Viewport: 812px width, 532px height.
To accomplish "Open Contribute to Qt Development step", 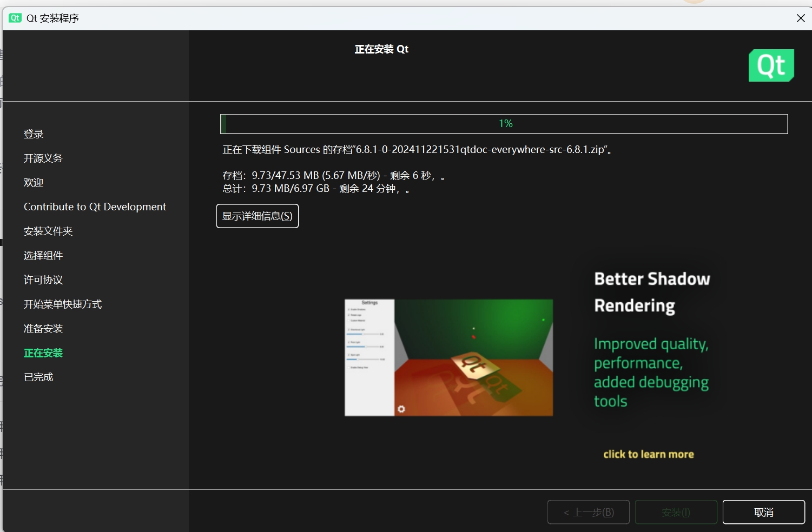I will coord(95,207).
